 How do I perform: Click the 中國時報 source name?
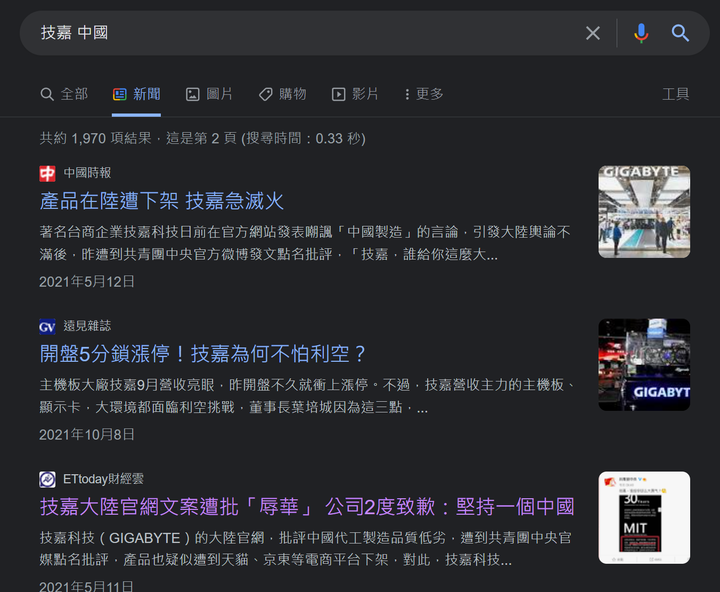(x=87, y=173)
